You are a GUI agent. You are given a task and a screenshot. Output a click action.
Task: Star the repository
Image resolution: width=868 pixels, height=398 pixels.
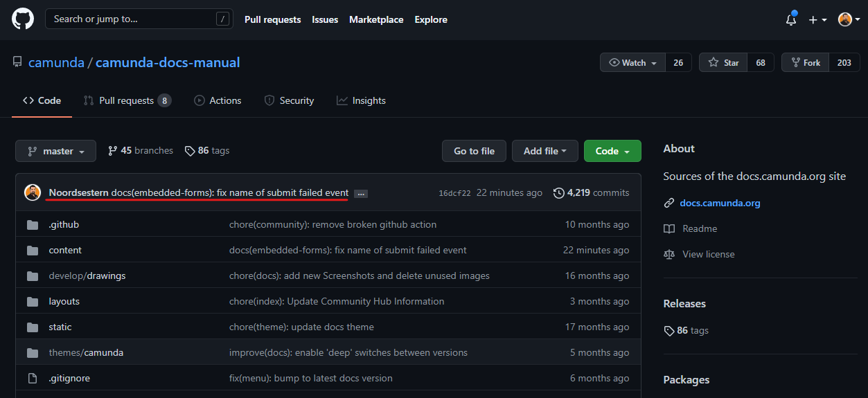click(723, 62)
